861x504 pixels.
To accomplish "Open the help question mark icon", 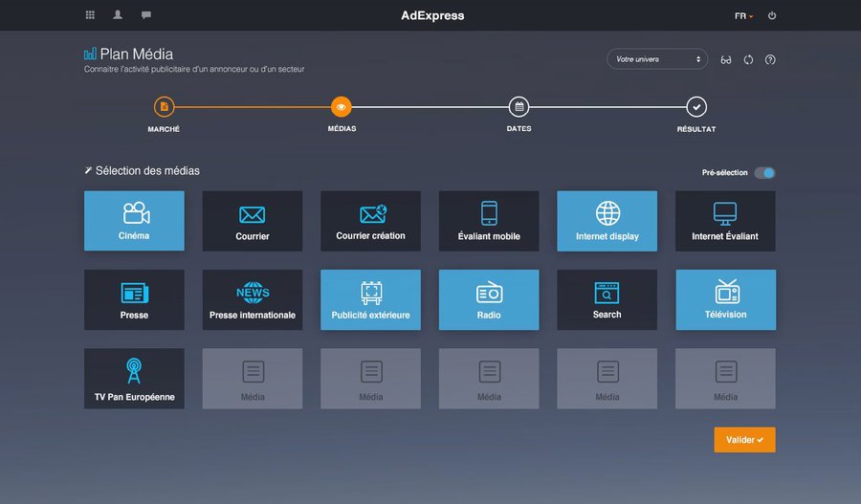I will [770, 59].
